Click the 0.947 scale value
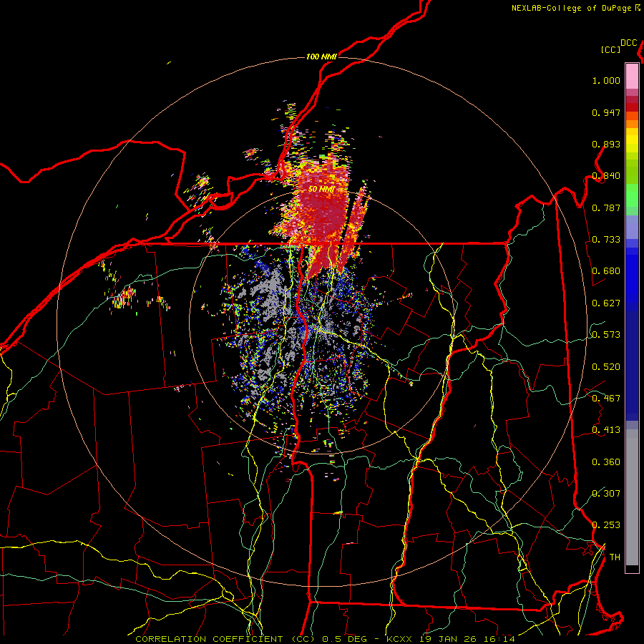The width and height of the screenshot is (644, 644). pos(606,112)
